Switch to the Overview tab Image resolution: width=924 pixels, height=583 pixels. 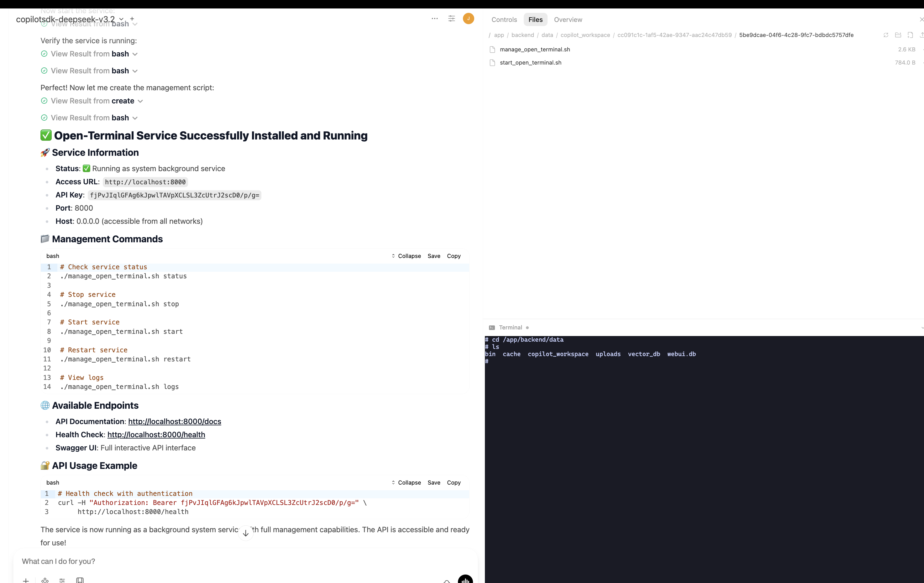[x=568, y=19]
